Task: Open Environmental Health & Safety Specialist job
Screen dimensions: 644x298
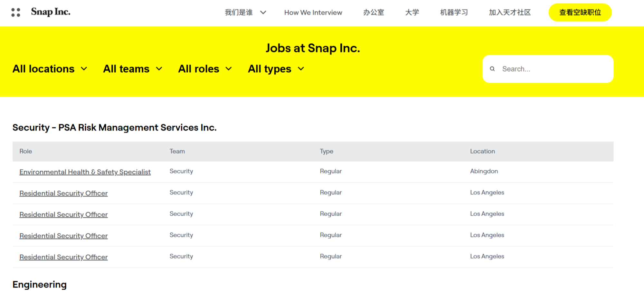Action: click(85, 172)
